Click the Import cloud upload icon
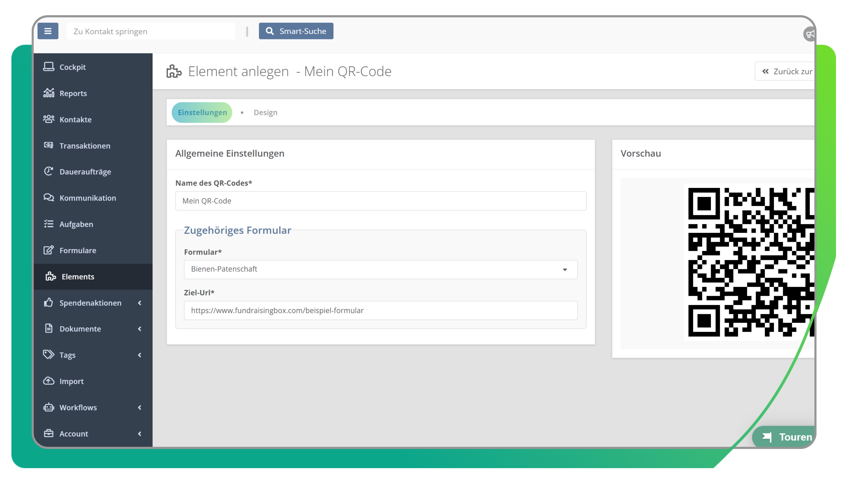Image resolution: width=868 pixels, height=488 pixels. point(49,381)
